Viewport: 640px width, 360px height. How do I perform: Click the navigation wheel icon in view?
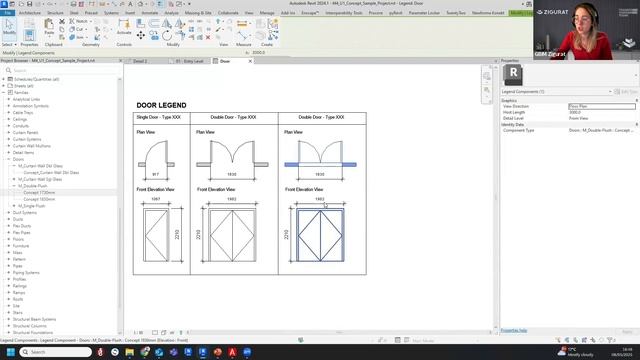(x=487, y=76)
